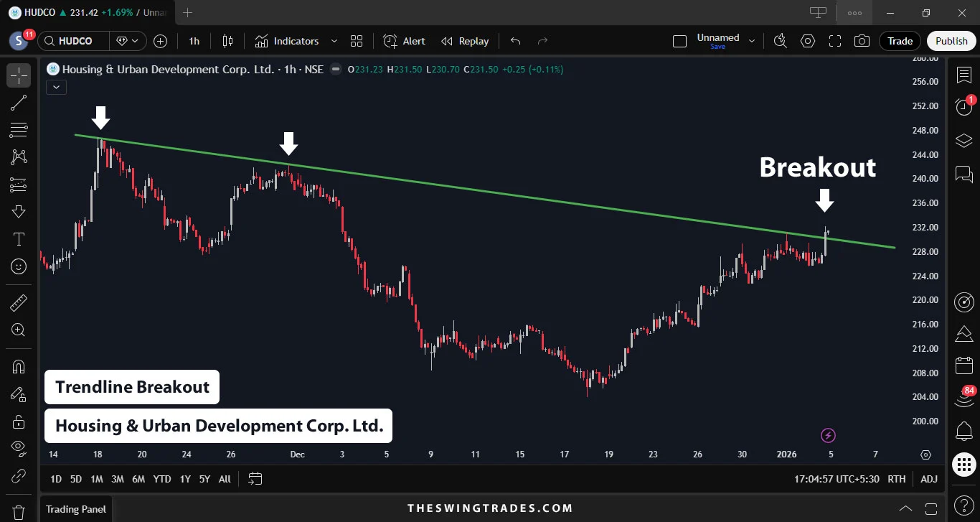Open the screeners target icon

click(964, 302)
